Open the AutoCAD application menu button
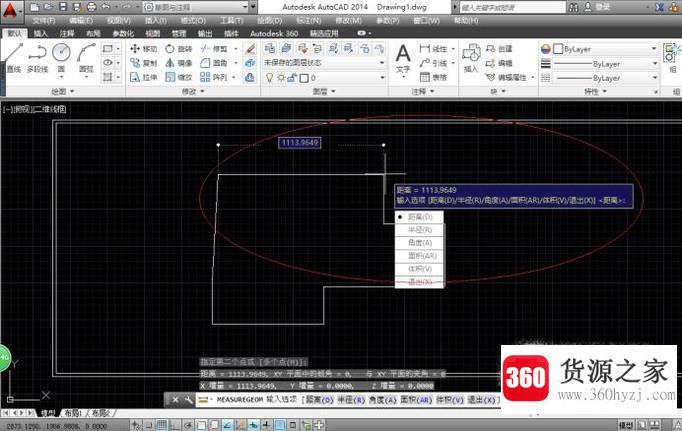Image resolution: width=682 pixels, height=431 pixels. coord(10,12)
